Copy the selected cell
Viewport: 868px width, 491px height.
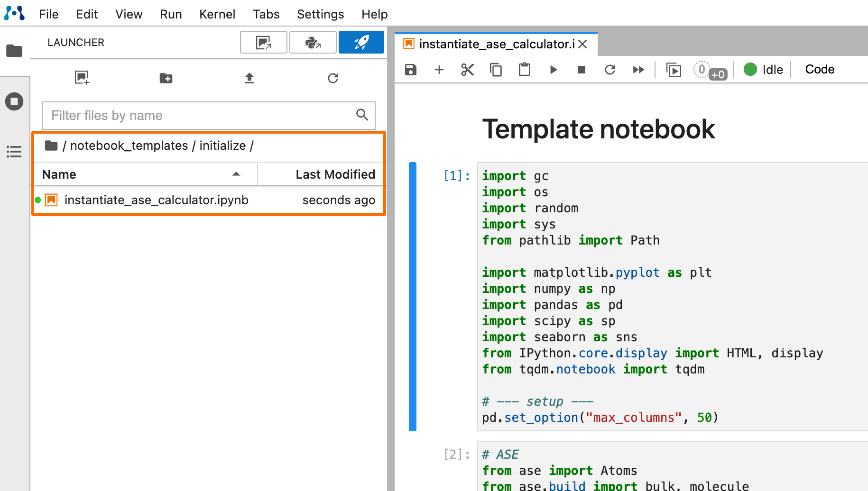click(x=496, y=70)
